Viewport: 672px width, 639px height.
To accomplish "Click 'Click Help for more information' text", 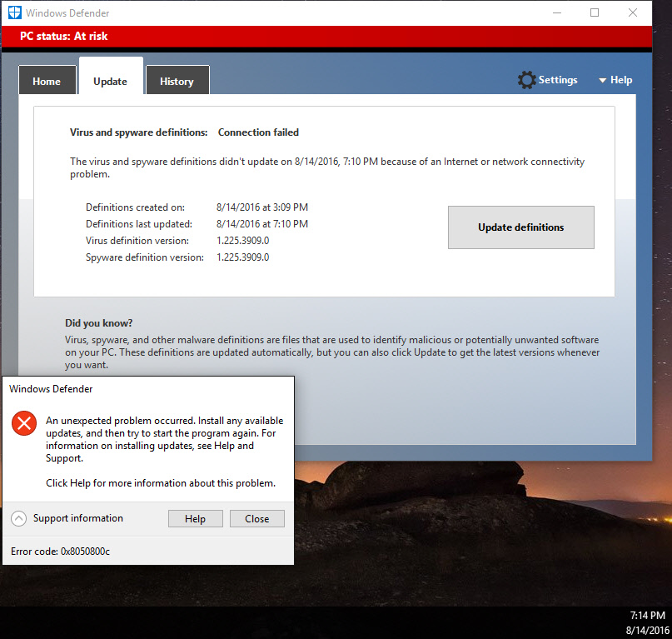I will point(161,483).
